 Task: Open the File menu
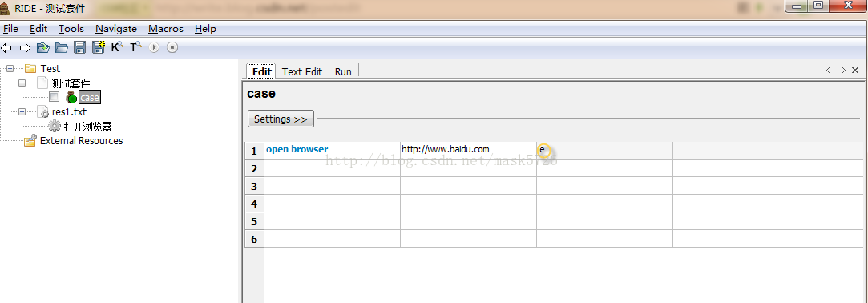(x=10, y=29)
